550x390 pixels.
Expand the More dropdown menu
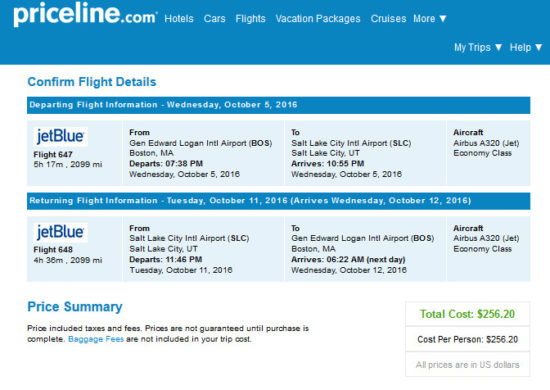pyautogui.click(x=430, y=19)
